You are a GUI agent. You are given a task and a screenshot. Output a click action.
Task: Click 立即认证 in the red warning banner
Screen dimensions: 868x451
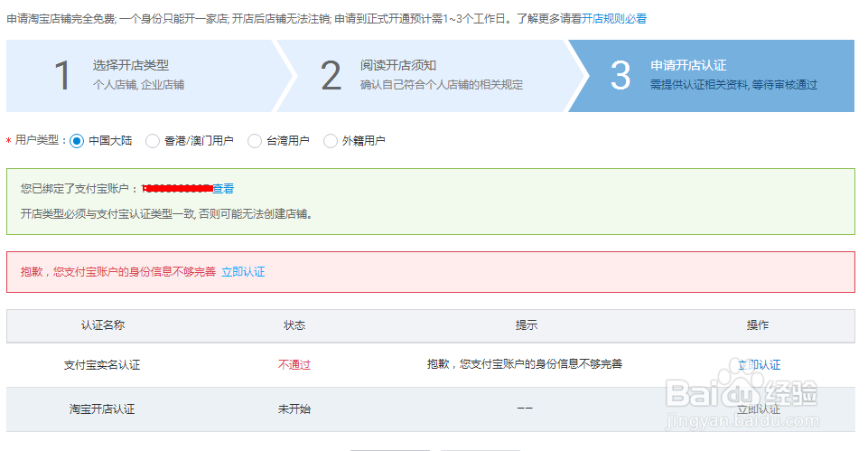pos(243,272)
